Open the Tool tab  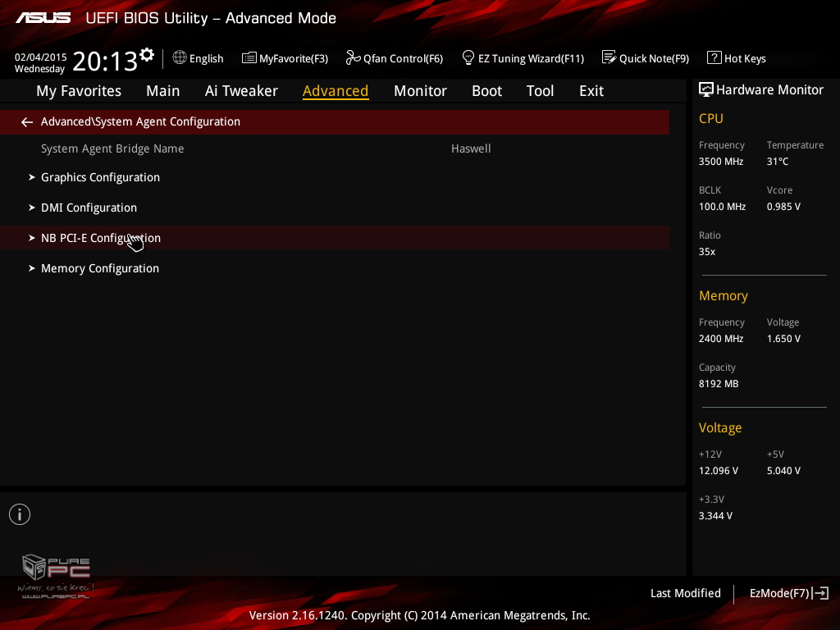540,91
